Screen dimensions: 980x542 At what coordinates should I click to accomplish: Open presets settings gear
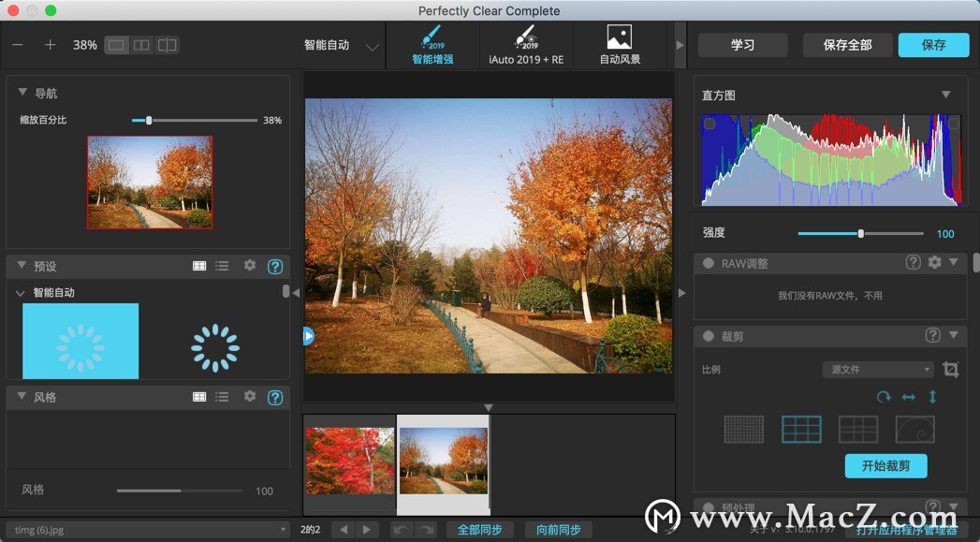[x=249, y=265]
